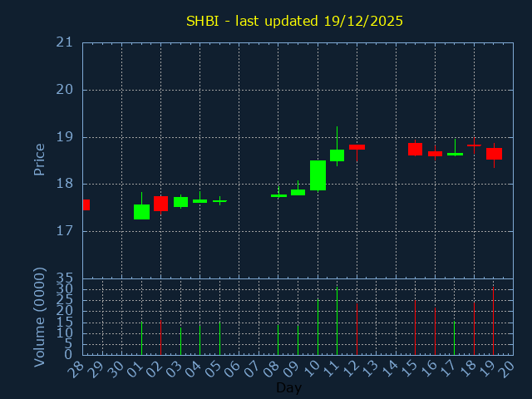The image size is (532, 399).
Task: Click the red volume bar on day 18
Action: 474,328
